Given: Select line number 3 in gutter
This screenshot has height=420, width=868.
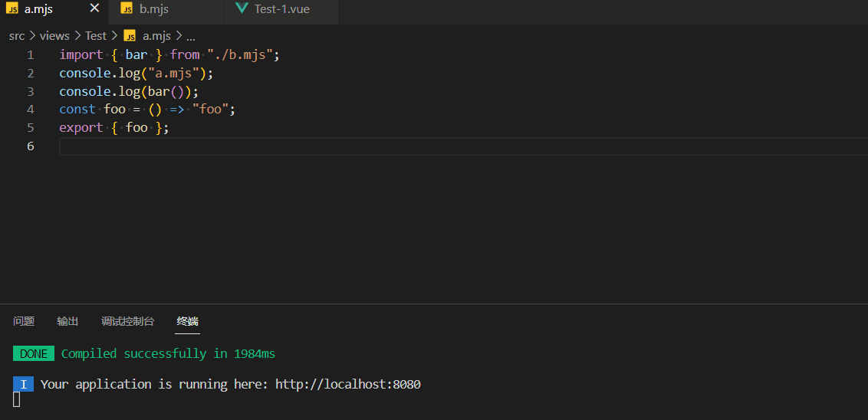Looking at the screenshot, I should click(x=30, y=91).
